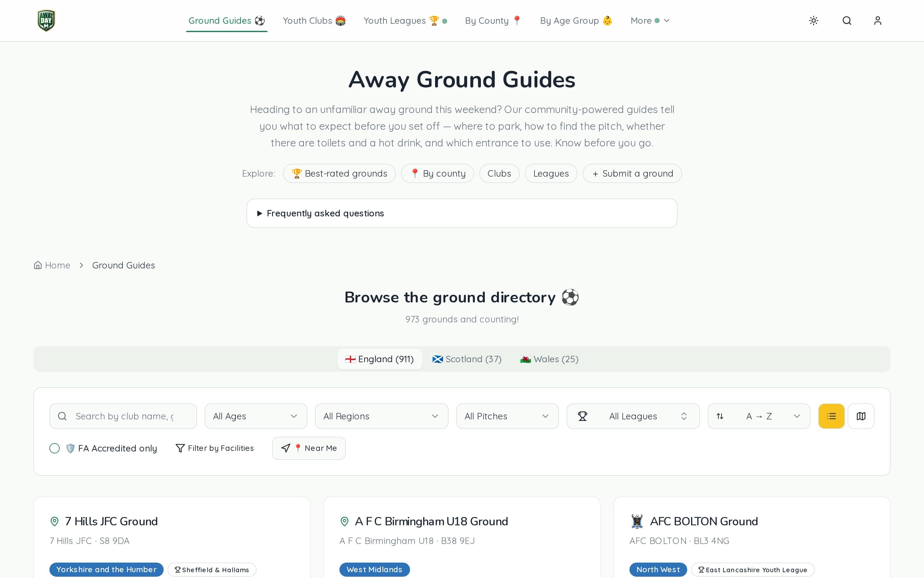Expand Frequently asked questions section

click(462, 213)
